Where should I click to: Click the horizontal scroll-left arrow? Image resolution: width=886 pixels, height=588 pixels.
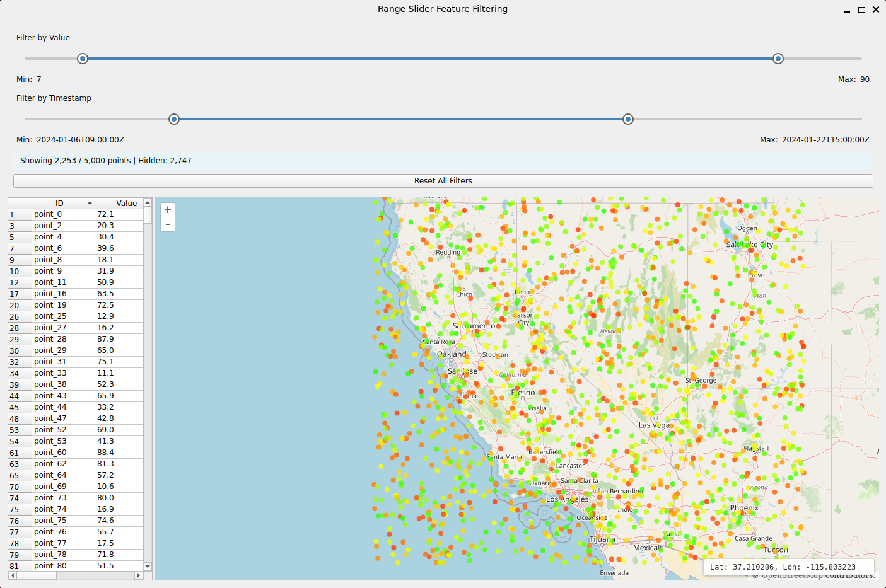[x=12, y=575]
